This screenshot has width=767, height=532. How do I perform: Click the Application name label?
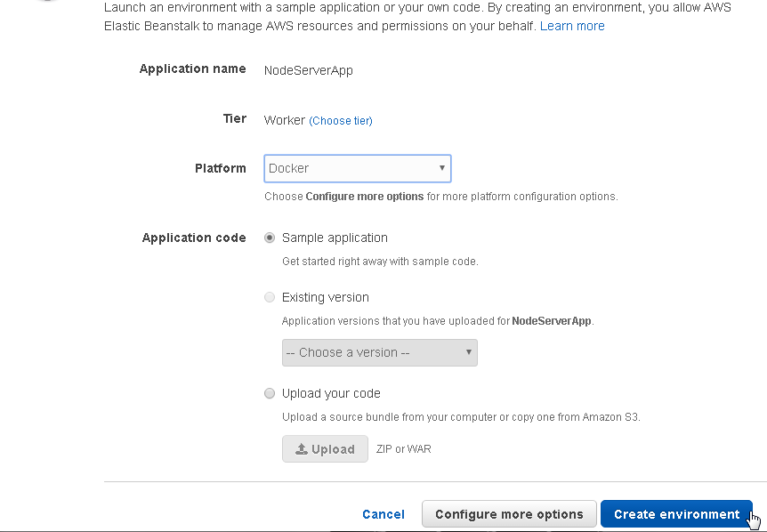coord(193,69)
